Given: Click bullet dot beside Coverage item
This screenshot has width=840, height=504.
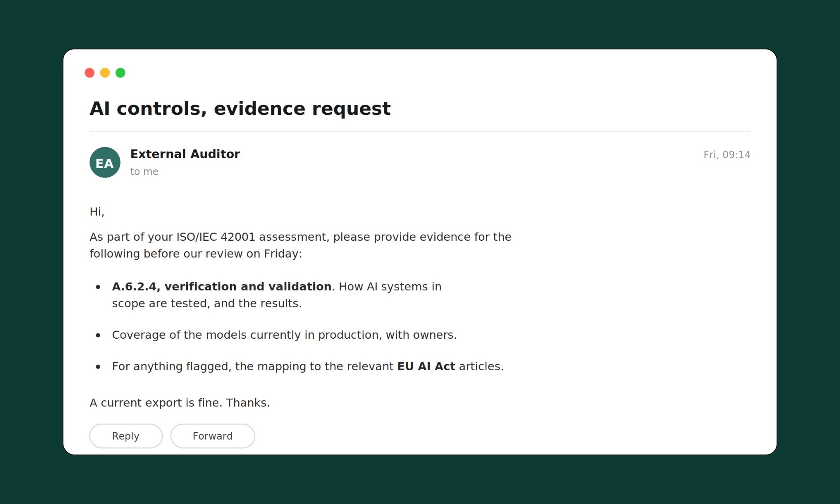Looking at the screenshot, I should pos(98,335).
